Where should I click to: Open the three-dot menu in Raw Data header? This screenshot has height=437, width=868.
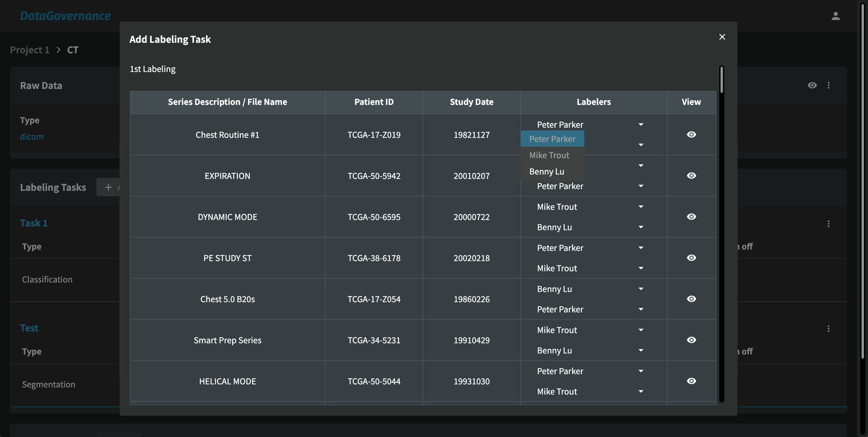(828, 85)
